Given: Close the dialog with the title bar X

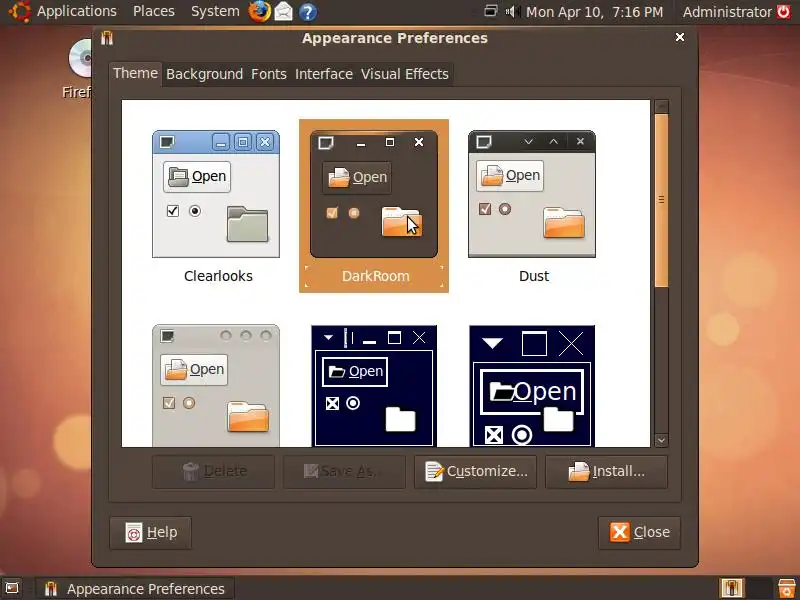Looking at the screenshot, I should [x=680, y=37].
